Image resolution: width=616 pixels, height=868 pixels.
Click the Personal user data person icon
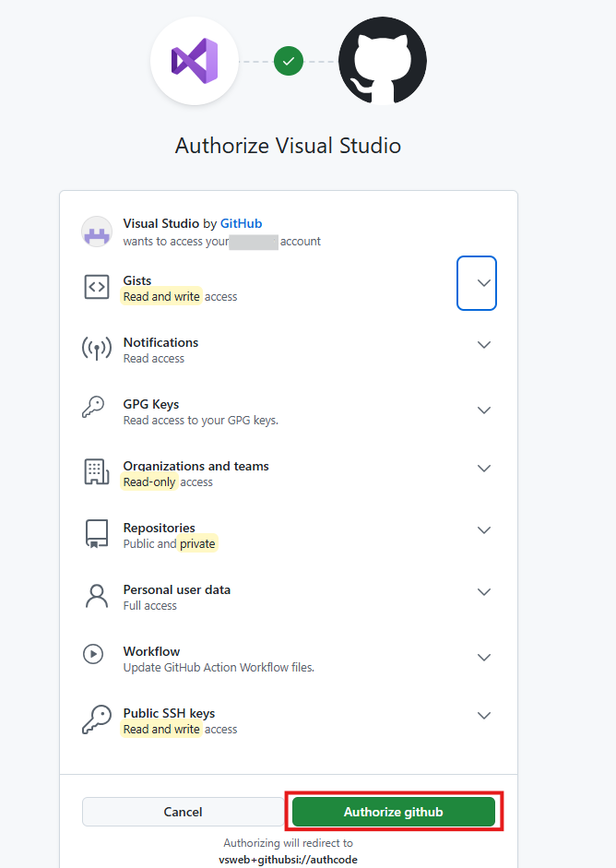97,596
